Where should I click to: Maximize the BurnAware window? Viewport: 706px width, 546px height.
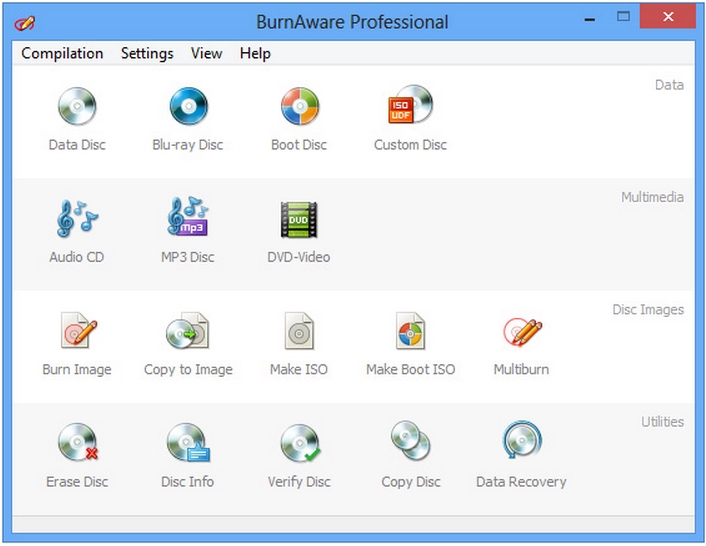(624, 17)
